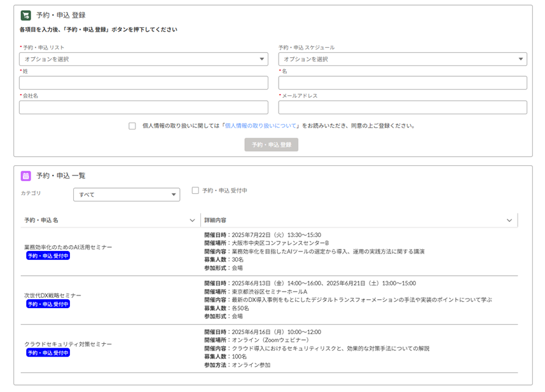Focus the 名 input field

pos(403,83)
